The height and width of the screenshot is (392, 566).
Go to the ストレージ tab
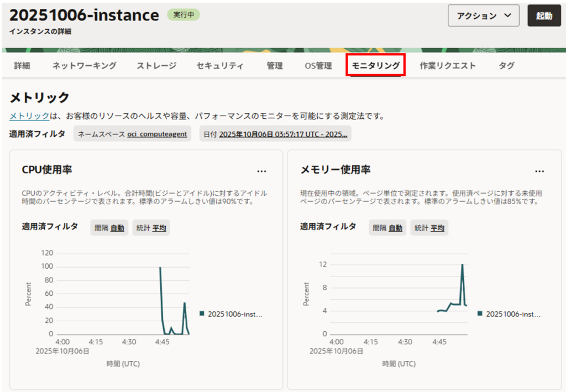point(156,66)
